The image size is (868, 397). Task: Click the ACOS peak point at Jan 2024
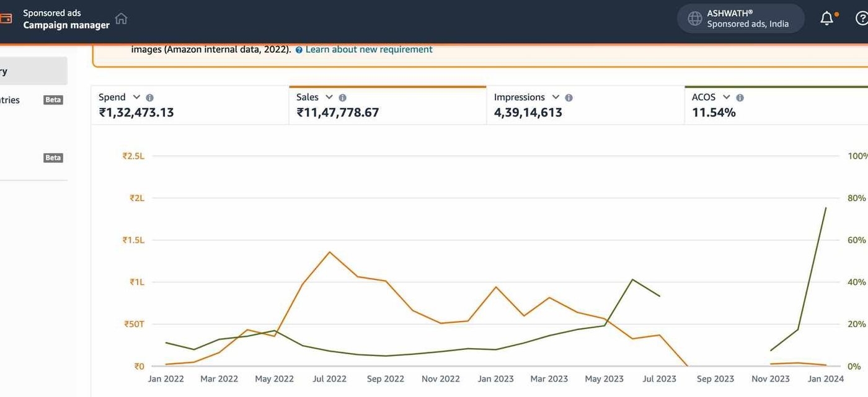coord(826,208)
